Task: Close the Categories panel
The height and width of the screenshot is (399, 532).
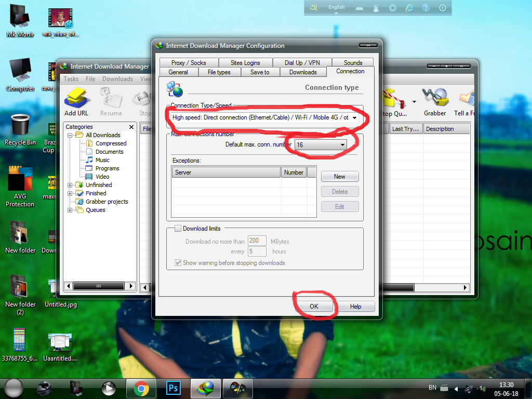Action: pyautogui.click(x=131, y=127)
